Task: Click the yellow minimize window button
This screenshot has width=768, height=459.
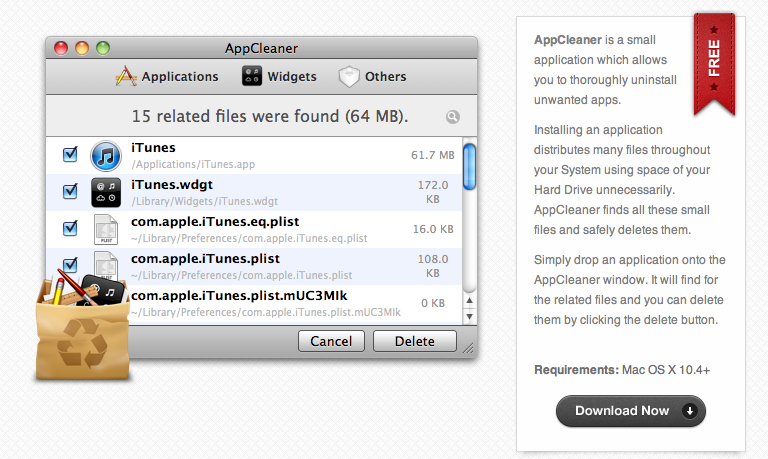Action: (x=82, y=48)
